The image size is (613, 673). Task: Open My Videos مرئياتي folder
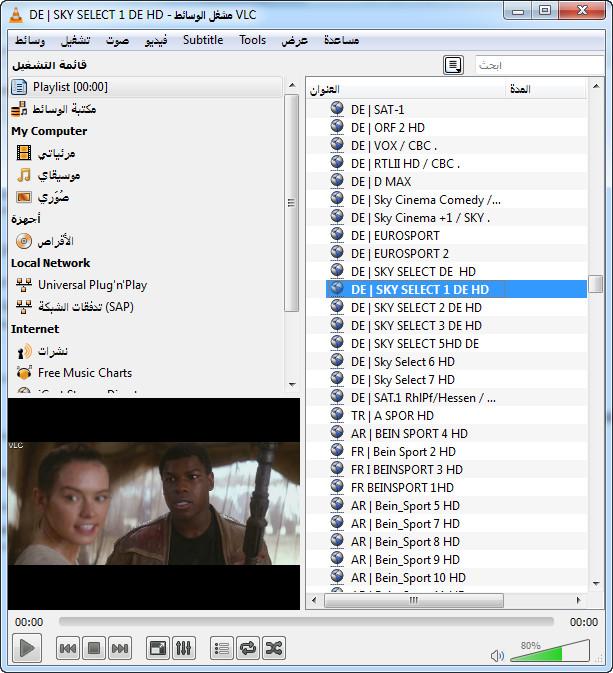tap(56, 153)
